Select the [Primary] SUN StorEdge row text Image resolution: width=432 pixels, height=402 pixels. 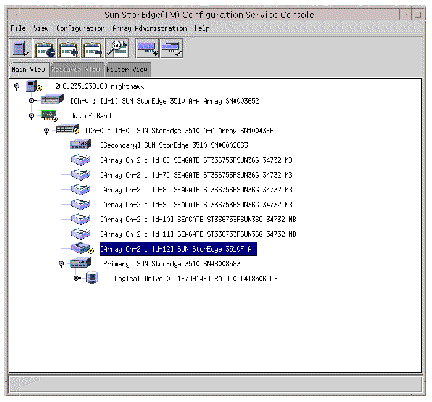[x=171, y=264]
